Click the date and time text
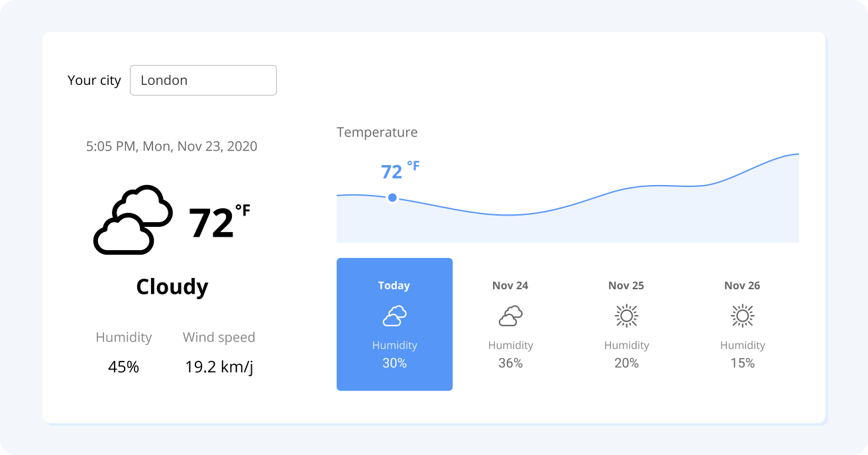The image size is (868, 455). click(172, 147)
